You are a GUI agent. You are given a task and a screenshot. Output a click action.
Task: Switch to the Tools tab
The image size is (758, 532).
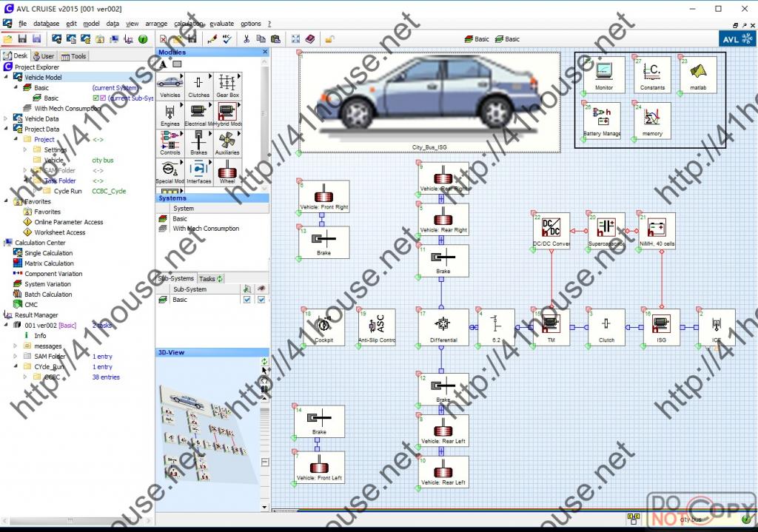point(73,56)
